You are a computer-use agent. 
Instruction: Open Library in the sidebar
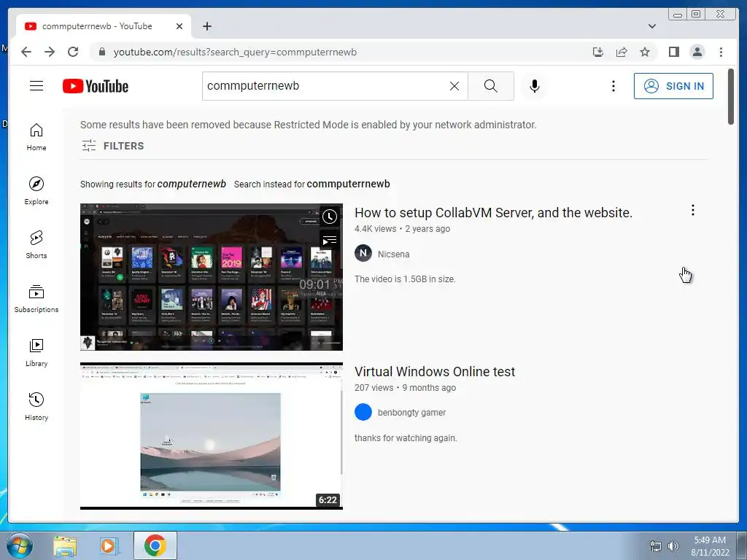(x=36, y=352)
